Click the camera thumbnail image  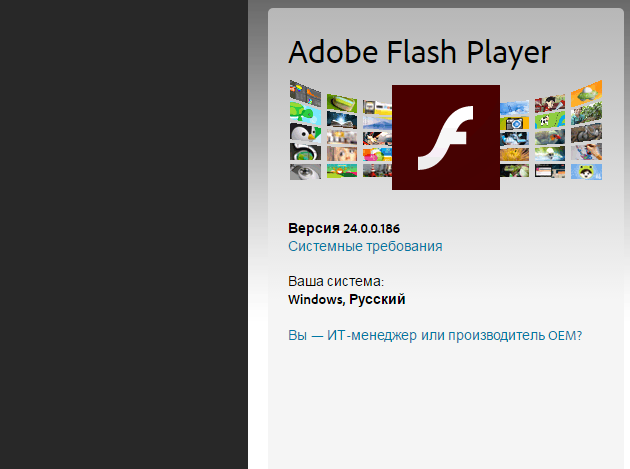click(514, 123)
